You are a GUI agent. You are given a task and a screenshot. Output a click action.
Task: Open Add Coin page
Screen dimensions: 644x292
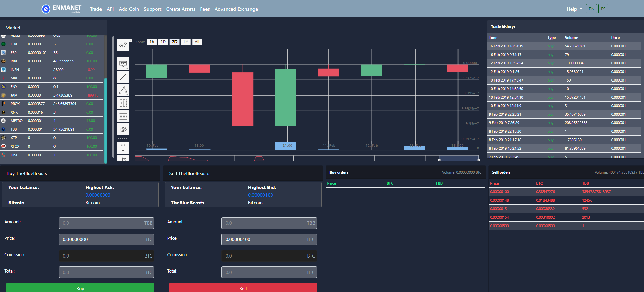(x=129, y=9)
